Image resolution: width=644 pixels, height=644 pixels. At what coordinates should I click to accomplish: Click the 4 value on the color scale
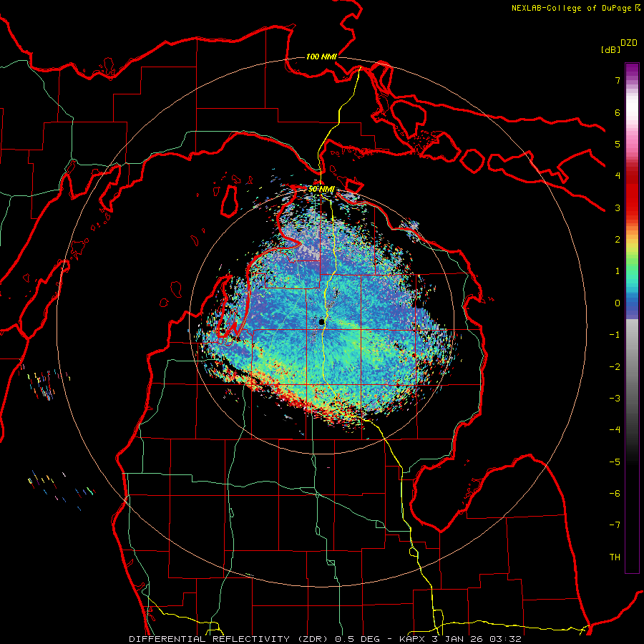pyautogui.click(x=618, y=176)
